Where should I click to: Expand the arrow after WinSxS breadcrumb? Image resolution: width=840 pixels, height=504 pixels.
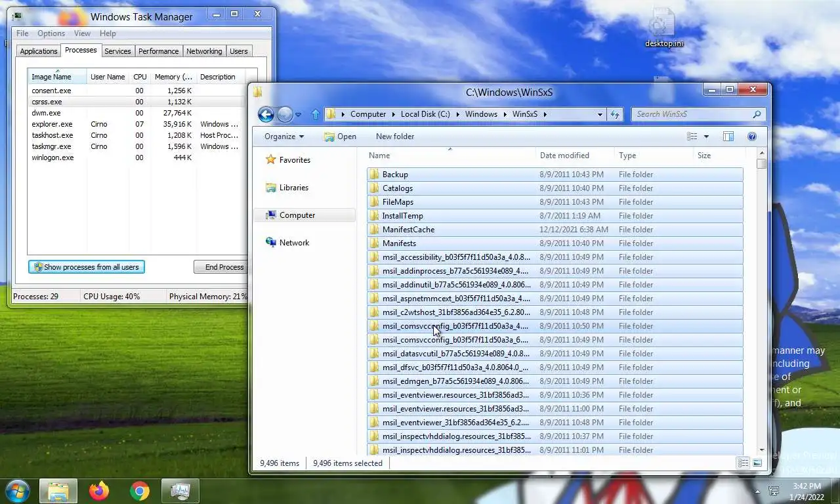pos(545,114)
